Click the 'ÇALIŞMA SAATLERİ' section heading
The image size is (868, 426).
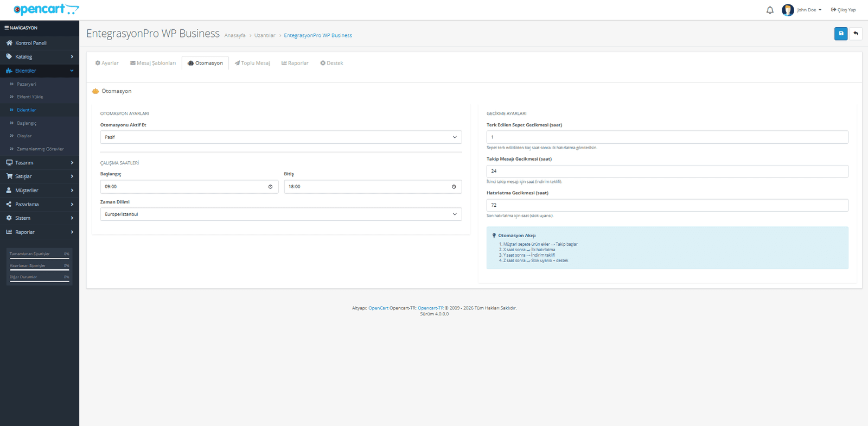coord(120,163)
